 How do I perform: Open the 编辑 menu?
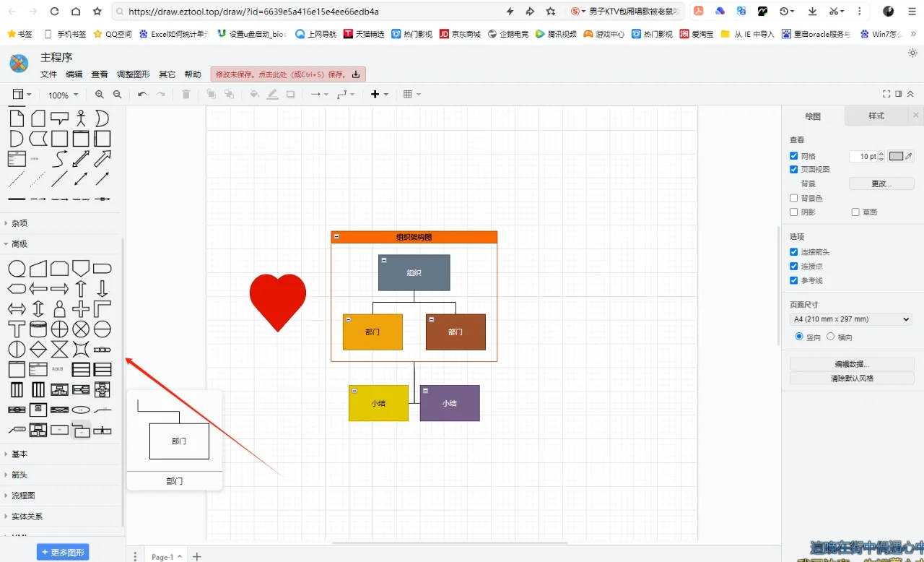74,74
